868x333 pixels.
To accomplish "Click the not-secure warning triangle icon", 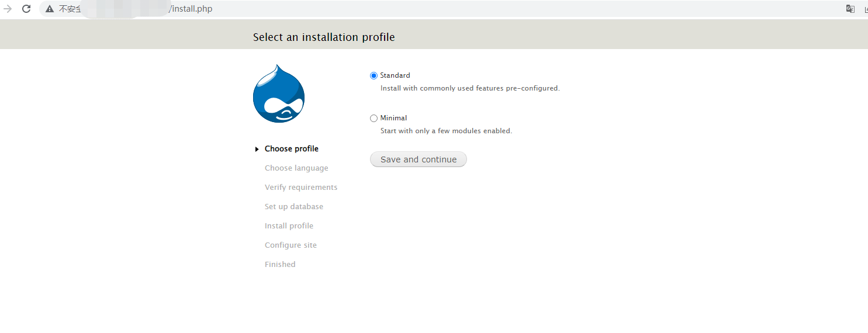I will point(50,9).
